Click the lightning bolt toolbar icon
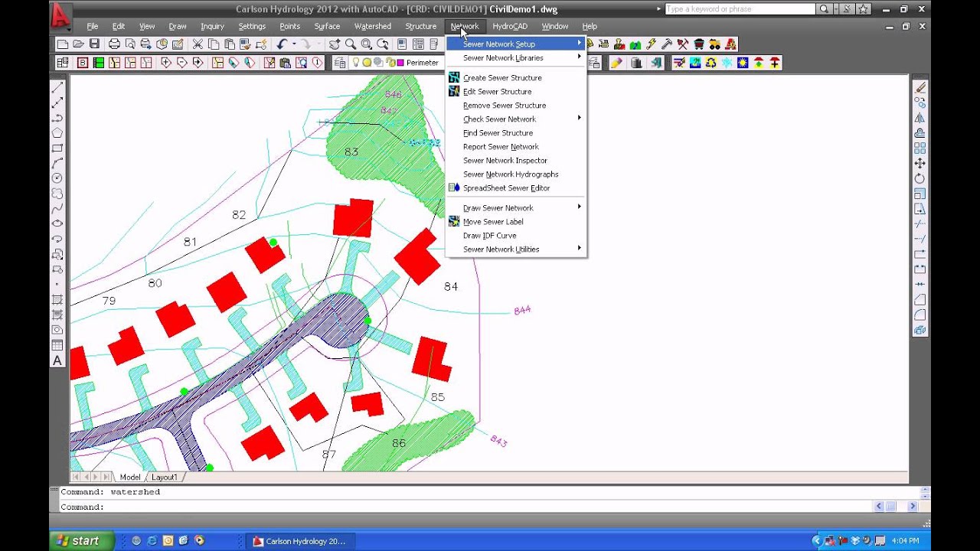This screenshot has width=980, height=551. [651, 44]
